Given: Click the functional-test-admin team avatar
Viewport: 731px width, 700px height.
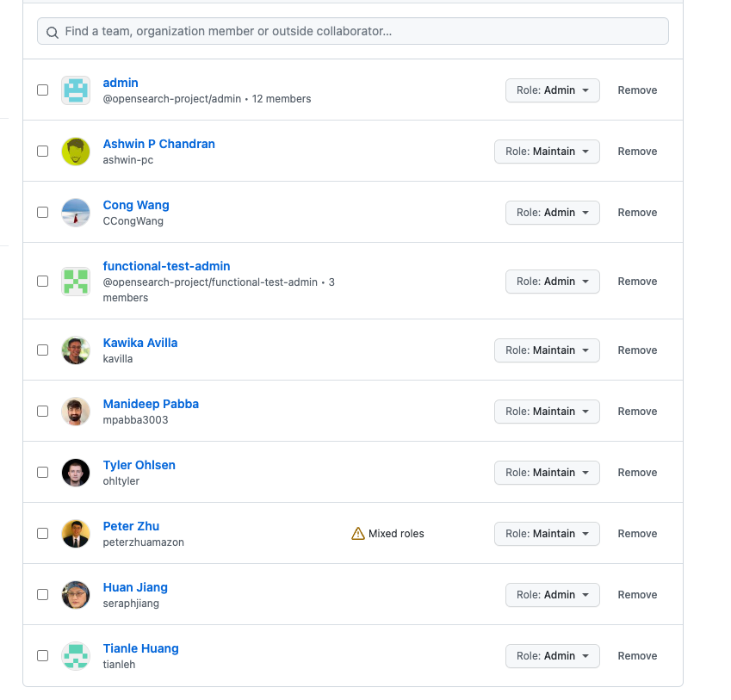Looking at the screenshot, I should pyautogui.click(x=76, y=281).
